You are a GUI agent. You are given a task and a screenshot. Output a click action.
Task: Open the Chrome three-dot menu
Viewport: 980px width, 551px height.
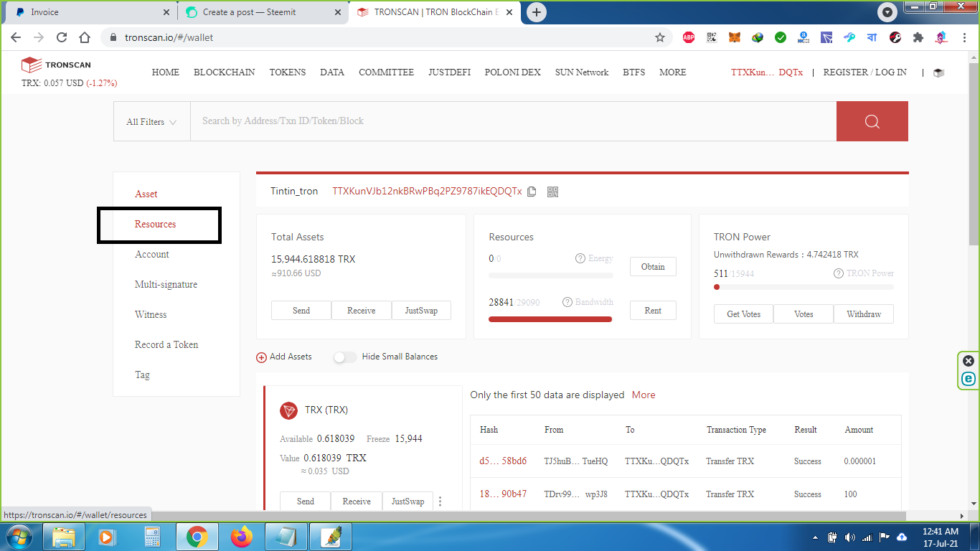963,37
